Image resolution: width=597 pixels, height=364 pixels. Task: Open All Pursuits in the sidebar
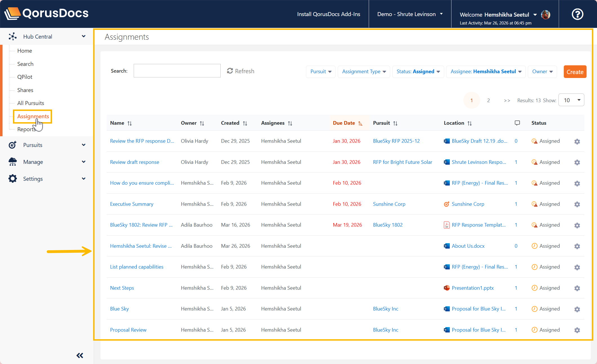[31, 103]
